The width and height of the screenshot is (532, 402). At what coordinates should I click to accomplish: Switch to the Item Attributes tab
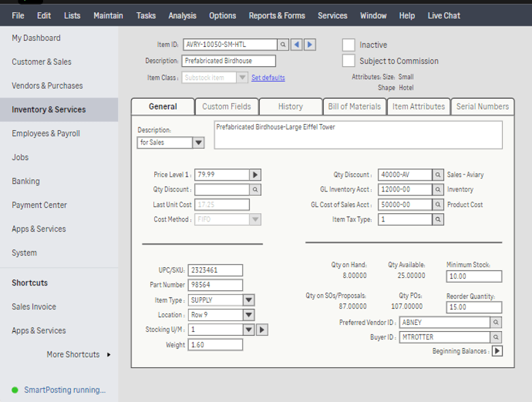pos(418,106)
